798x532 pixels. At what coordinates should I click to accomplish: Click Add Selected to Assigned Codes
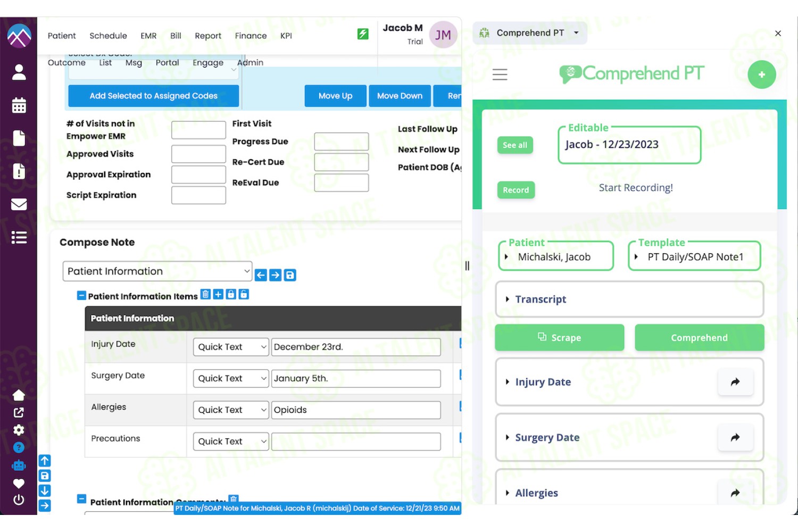(153, 96)
